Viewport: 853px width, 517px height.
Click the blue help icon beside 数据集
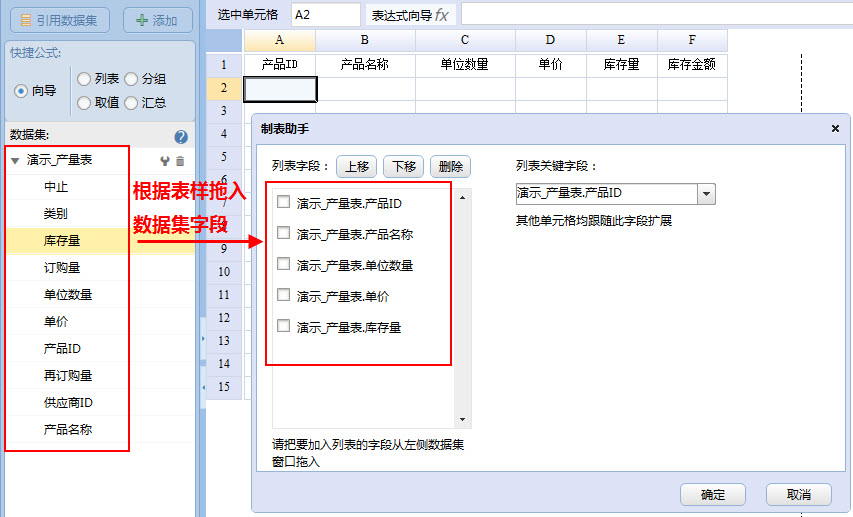click(181, 137)
